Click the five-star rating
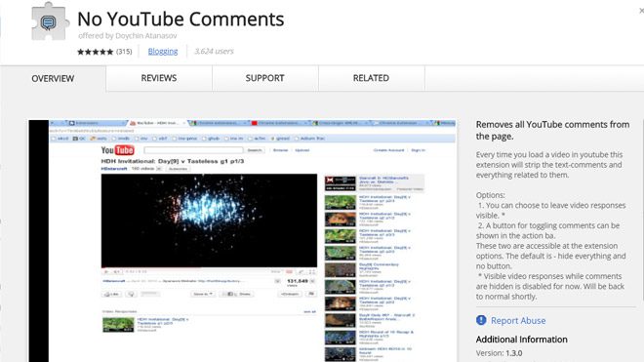Viewport: 644px width, 362px height. (96, 52)
